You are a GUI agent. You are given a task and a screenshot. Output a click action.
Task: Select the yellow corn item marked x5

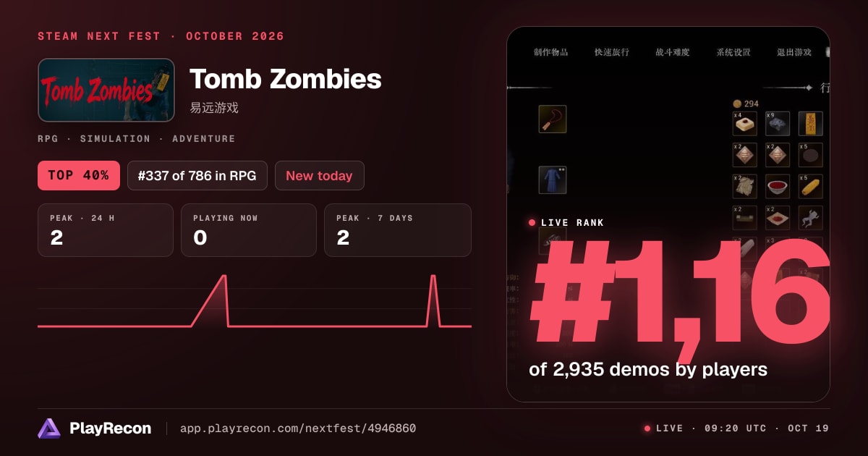(811, 186)
